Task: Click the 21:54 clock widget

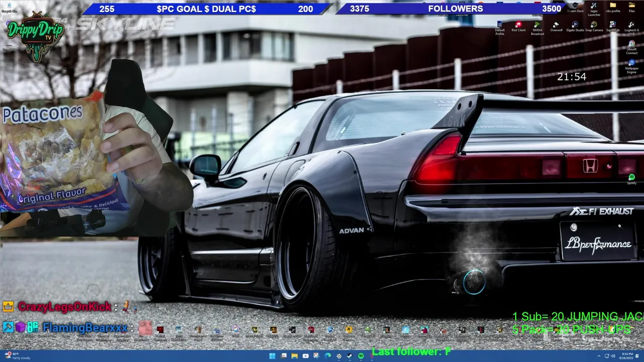Action: coord(572,77)
